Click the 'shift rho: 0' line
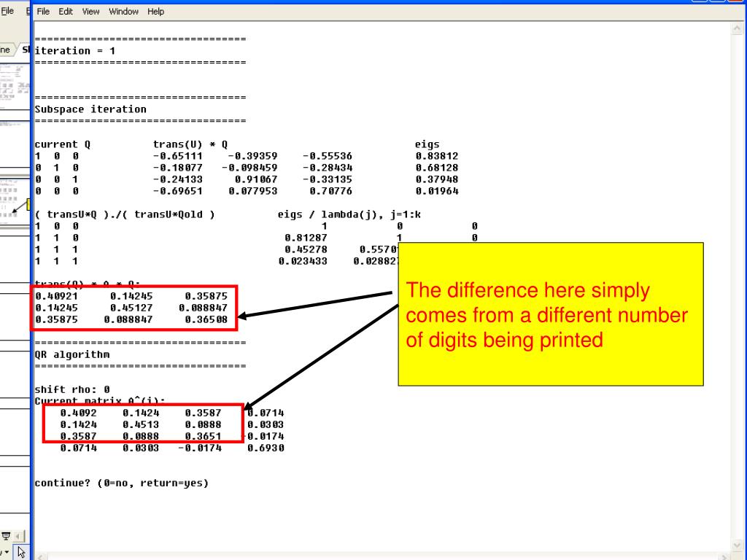 [x=72, y=389]
